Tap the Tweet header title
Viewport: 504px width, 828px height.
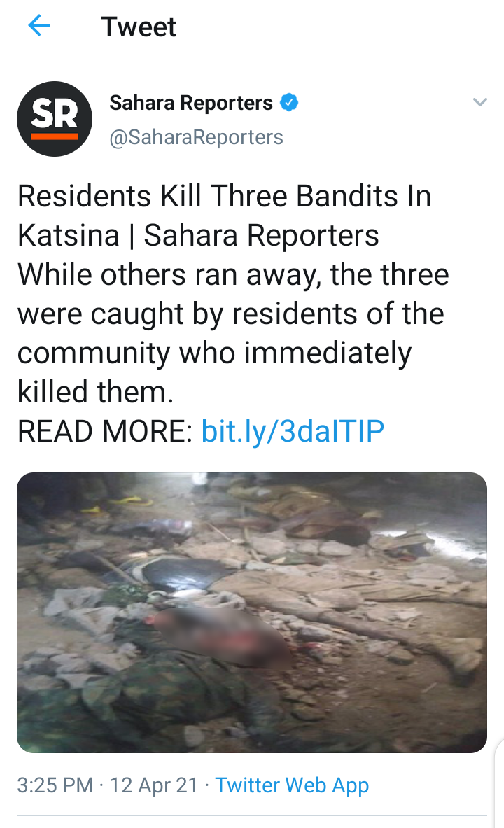point(139,27)
